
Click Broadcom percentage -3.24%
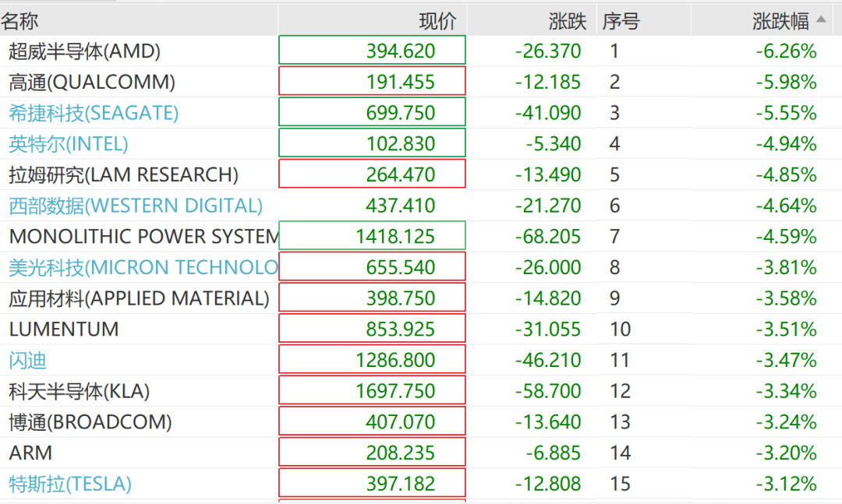(x=786, y=422)
